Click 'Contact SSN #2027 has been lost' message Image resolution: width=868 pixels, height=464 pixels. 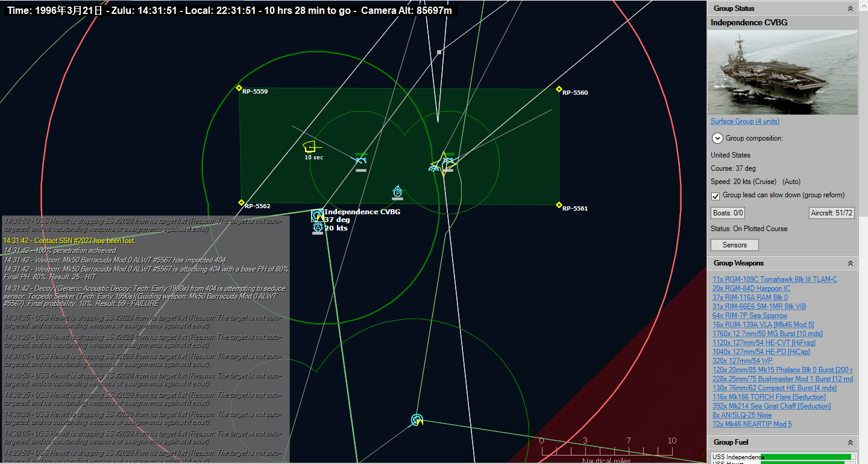pyautogui.click(x=69, y=241)
